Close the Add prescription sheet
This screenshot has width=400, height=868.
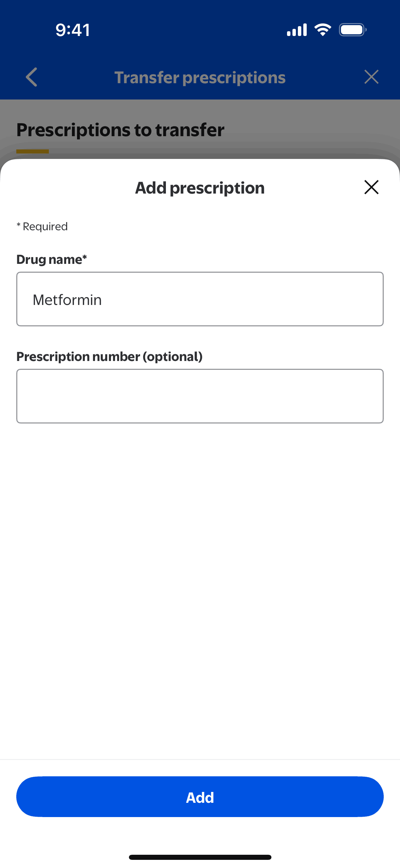click(371, 187)
